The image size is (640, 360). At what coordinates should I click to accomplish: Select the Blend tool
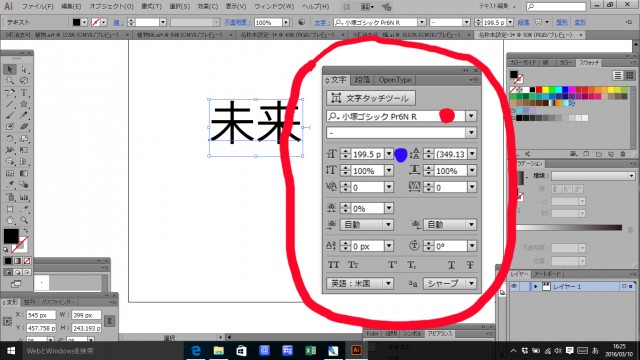coord(24,185)
